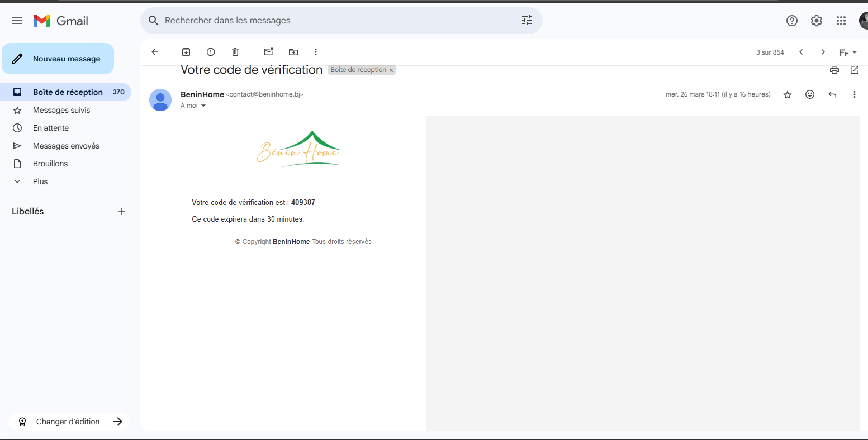Viewport: 868px width, 440px height.
Task: Toggle the main menu hamburger
Action: point(17,21)
